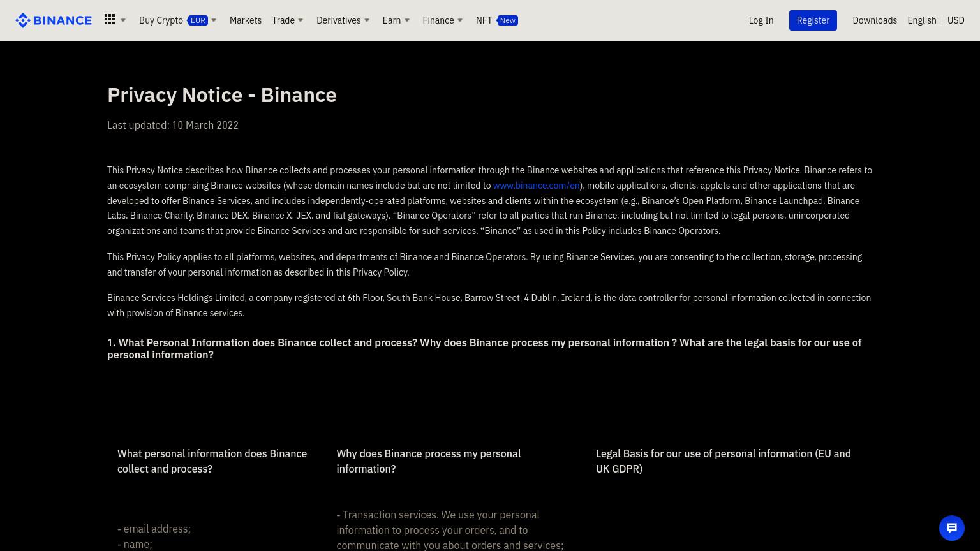Viewport: 980px width, 551px height.
Task: Change language from English
Action: [922, 20]
